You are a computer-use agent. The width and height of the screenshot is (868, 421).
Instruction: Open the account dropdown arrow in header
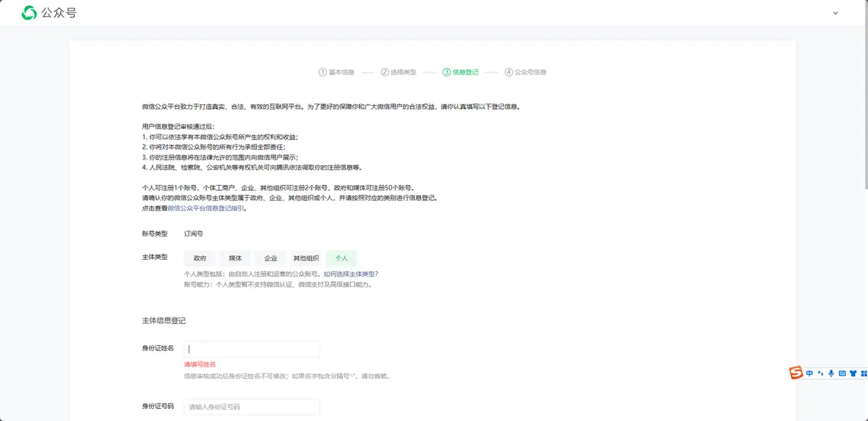click(836, 13)
